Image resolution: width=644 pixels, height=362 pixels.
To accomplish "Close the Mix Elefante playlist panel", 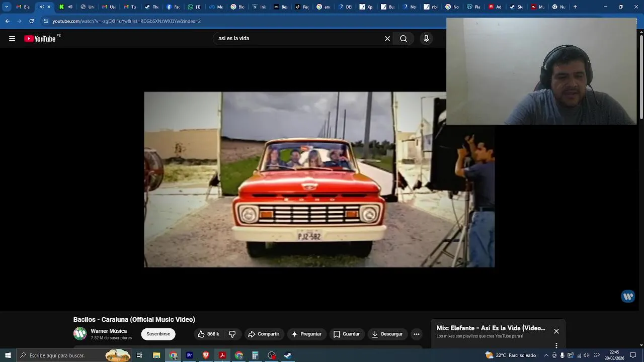I will coord(556,331).
